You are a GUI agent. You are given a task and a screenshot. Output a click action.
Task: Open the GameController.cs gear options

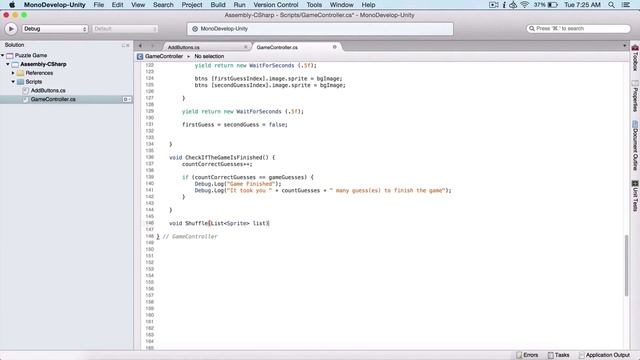coord(127,99)
